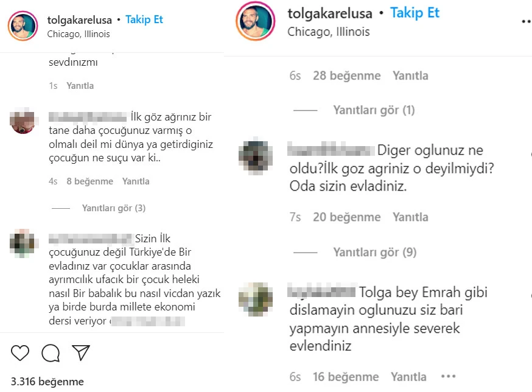532x392 pixels.
Task: Open the three-dot menu on Tolga bey comment
Action: click(448, 376)
